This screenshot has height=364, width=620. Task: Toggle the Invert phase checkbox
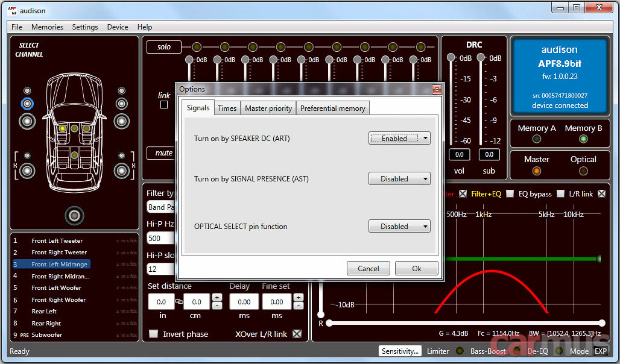coord(153,334)
